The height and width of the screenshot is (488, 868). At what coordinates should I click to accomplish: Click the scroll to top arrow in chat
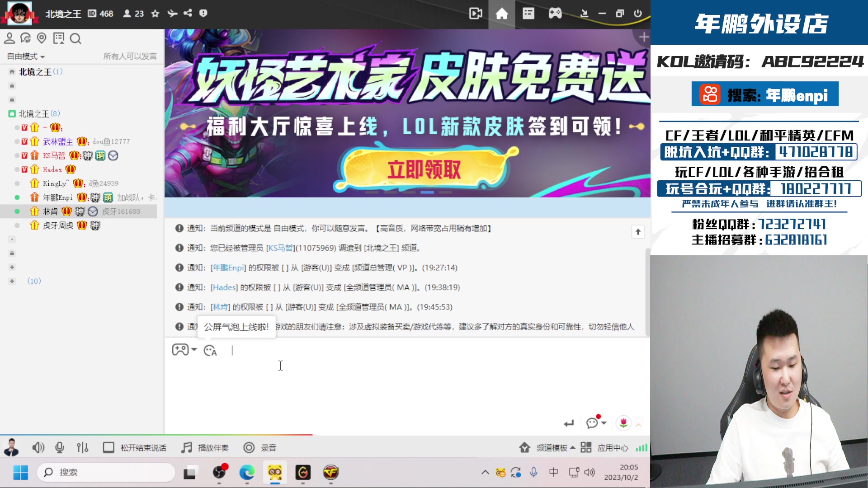[638, 232]
